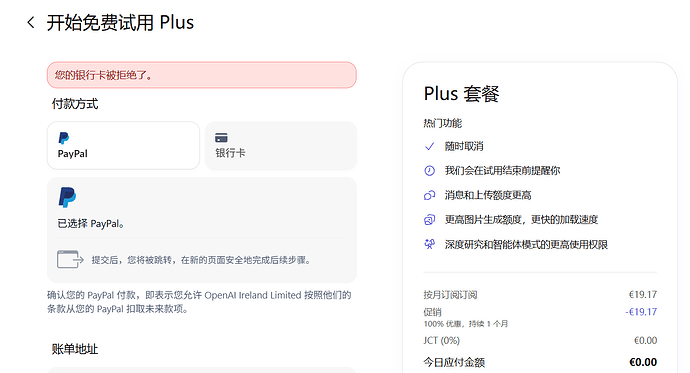Click the 提交后，您将被跳转 notice text
This screenshot has width=690, height=373.
202,260
